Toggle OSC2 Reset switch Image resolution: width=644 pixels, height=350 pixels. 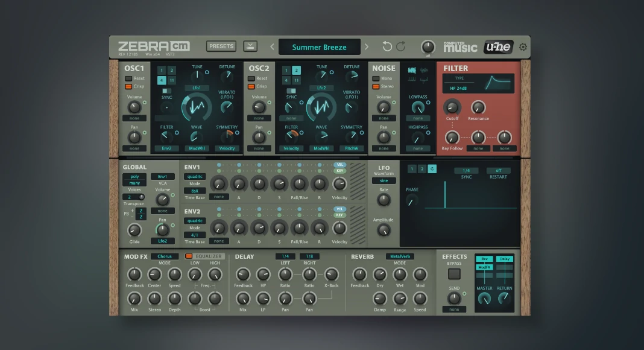251,78
